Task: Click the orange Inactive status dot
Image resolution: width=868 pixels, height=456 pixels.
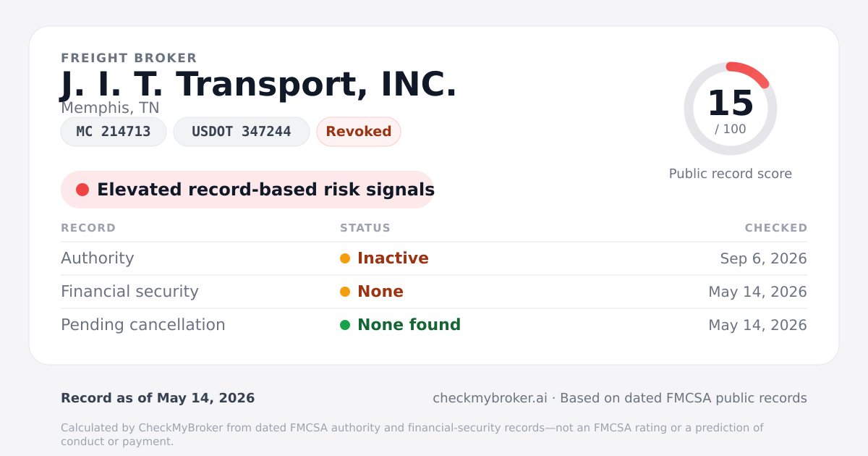Action: tap(345, 258)
